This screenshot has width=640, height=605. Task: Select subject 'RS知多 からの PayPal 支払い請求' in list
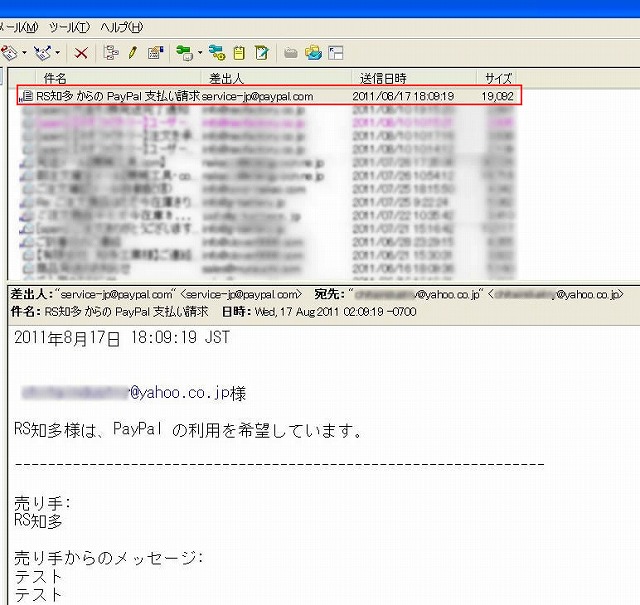pyautogui.click(x=118, y=96)
